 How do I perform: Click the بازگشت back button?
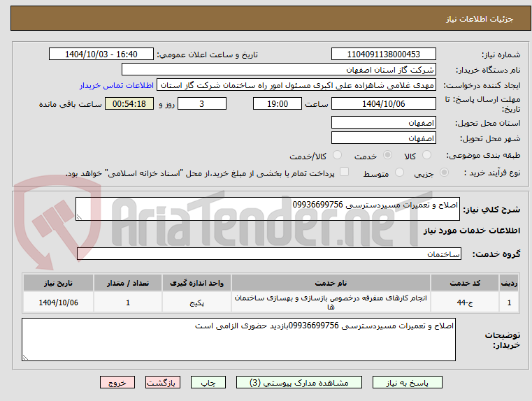162,382
